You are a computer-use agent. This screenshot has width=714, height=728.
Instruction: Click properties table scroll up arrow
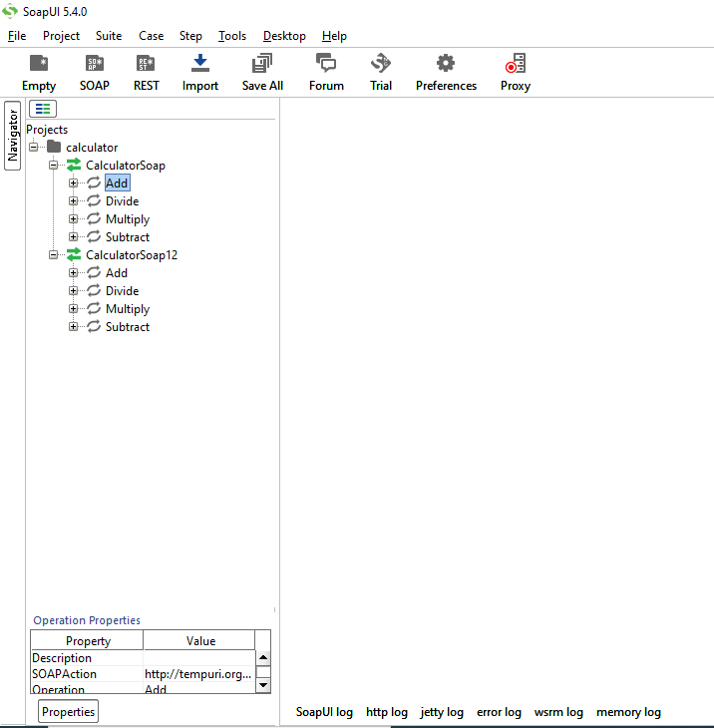pos(263,657)
